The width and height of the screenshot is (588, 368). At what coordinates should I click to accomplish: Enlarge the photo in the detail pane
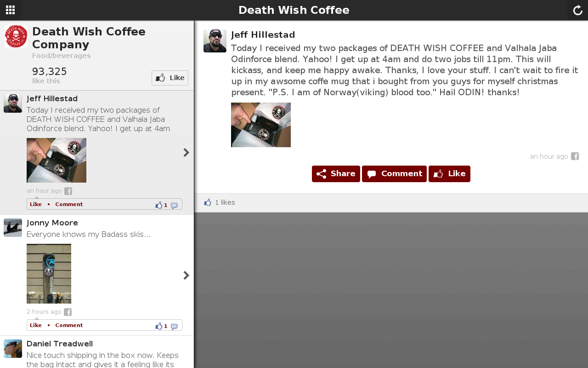261,125
